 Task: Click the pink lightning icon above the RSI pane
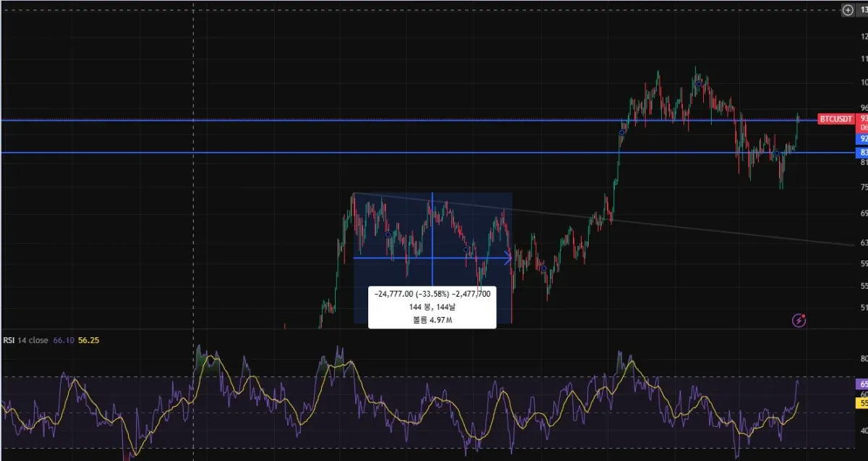click(x=799, y=319)
